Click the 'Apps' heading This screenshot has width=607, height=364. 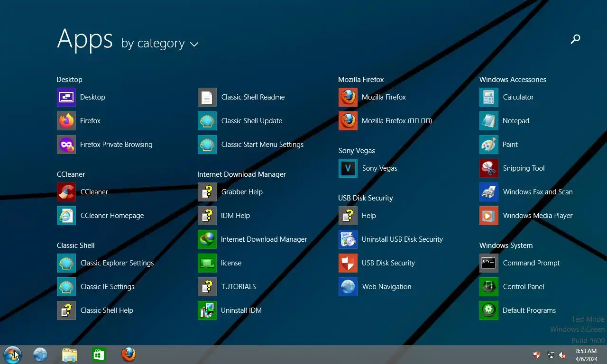click(85, 39)
